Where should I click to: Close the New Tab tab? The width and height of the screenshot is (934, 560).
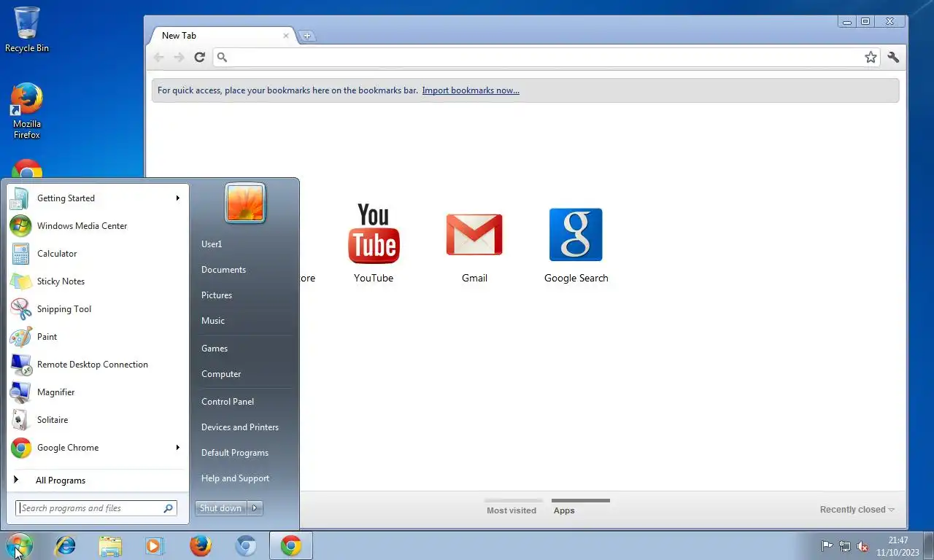pyautogui.click(x=286, y=36)
